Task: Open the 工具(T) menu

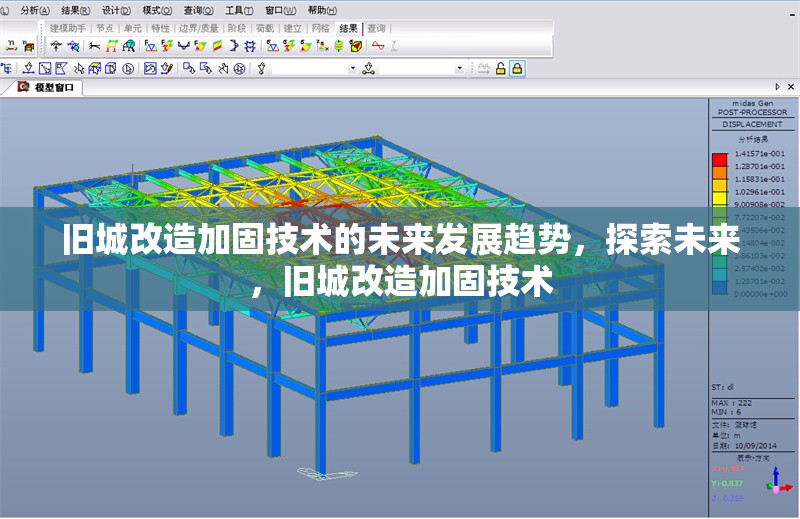Action: pyautogui.click(x=239, y=10)
